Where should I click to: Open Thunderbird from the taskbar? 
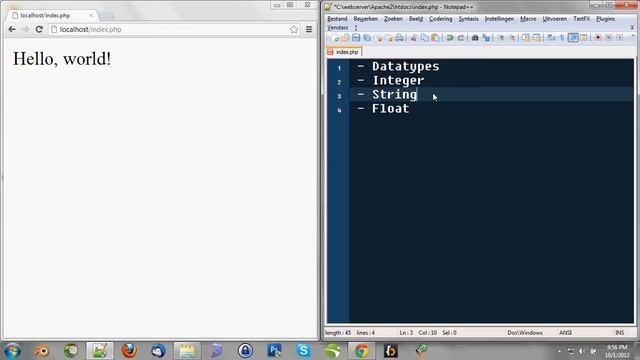pyautogui.click(x=158, y=351)
